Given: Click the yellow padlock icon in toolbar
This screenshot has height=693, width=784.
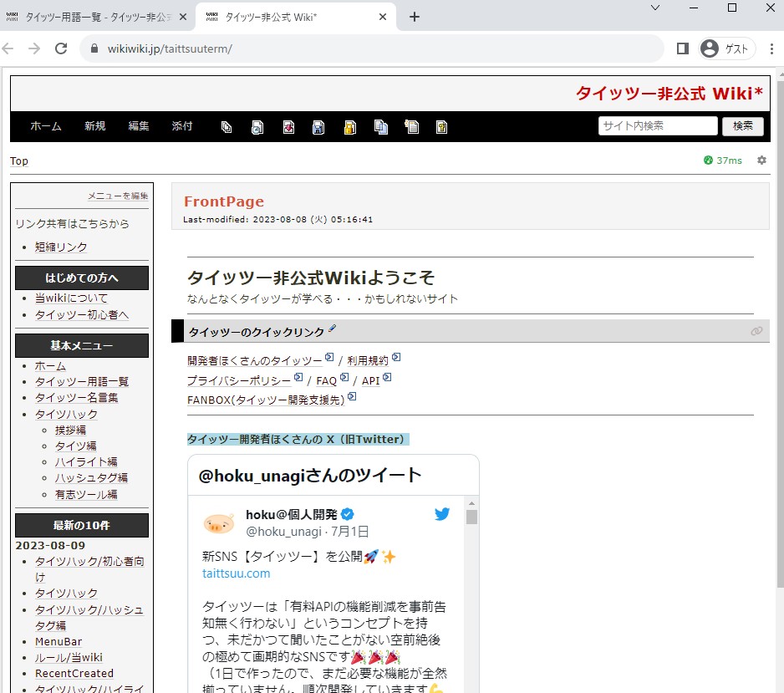Looking at the screenshot, I should click(x=349, y=127).
